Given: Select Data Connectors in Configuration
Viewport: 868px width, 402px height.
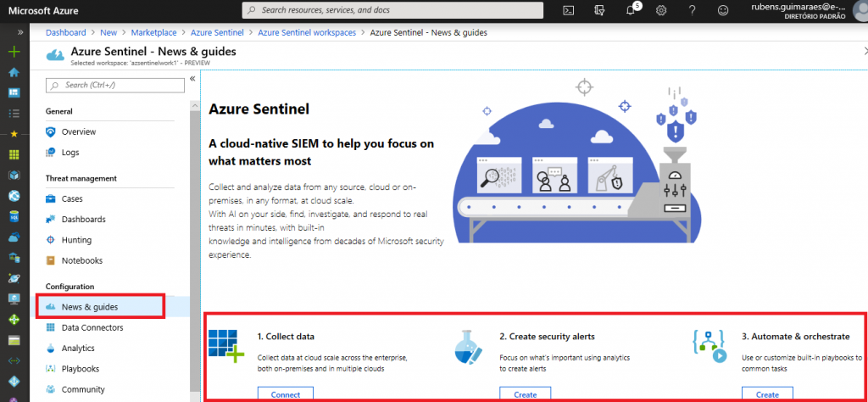Looking at the screenshot, I should click(x=92, y=327).
